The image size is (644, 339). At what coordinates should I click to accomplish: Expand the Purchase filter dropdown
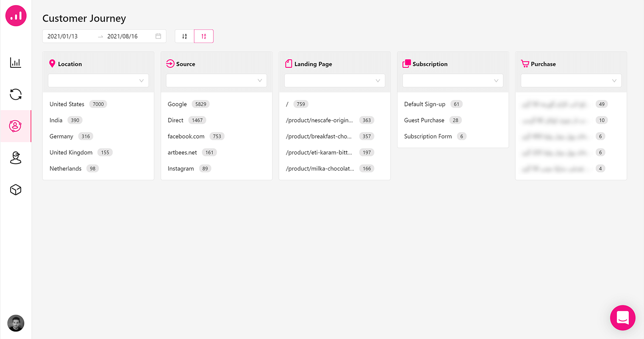(571, 81)
